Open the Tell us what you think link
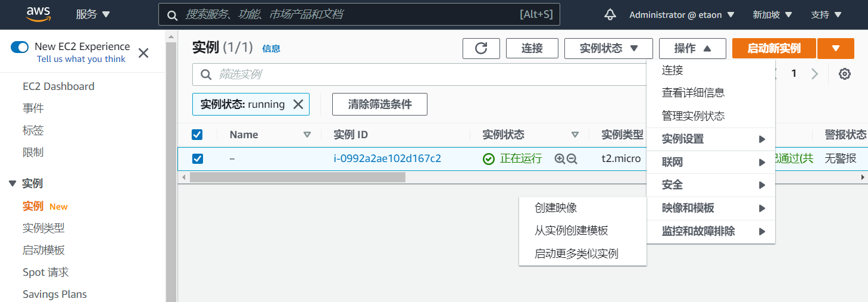 [x=81, y=59]
